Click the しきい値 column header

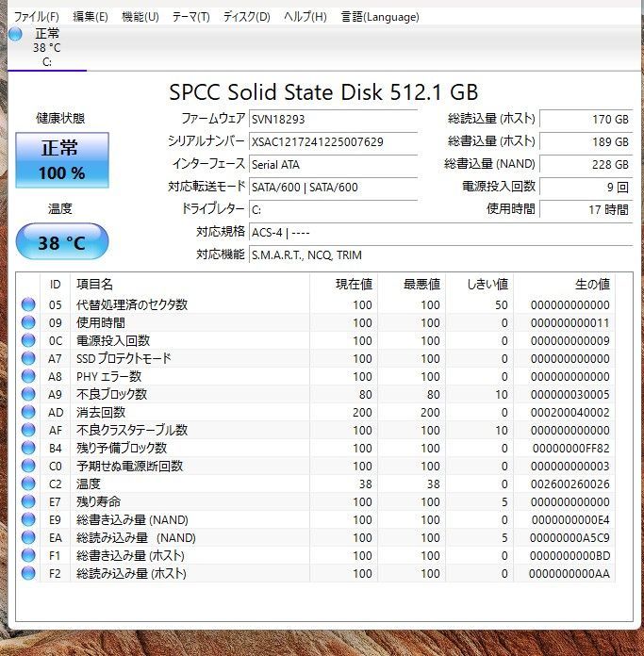click(480, 285)
